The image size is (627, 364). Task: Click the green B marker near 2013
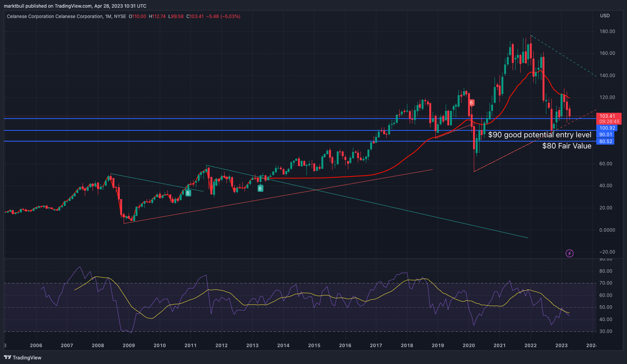point(260,188)
